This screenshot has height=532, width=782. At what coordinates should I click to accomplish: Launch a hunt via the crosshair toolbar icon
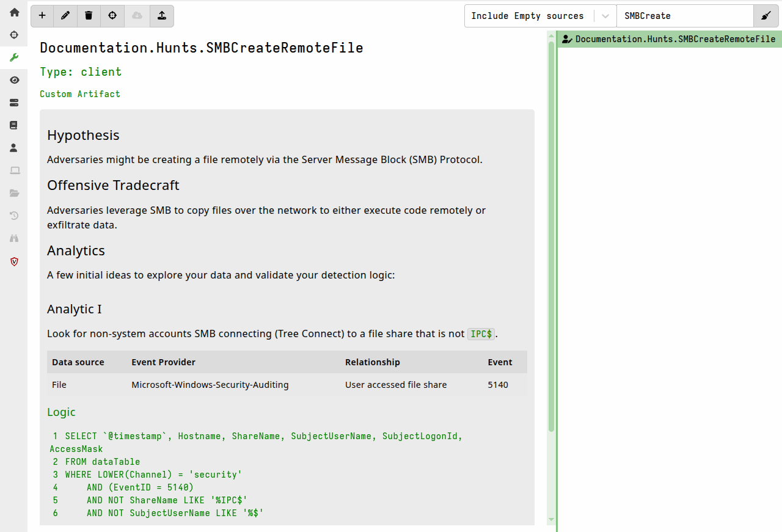pos(112,16)
